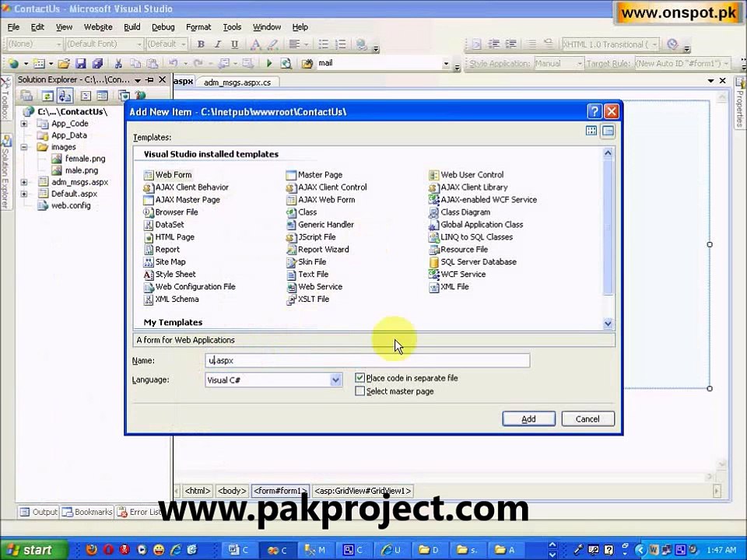Select the Web Configuration File template

(189, 286)
